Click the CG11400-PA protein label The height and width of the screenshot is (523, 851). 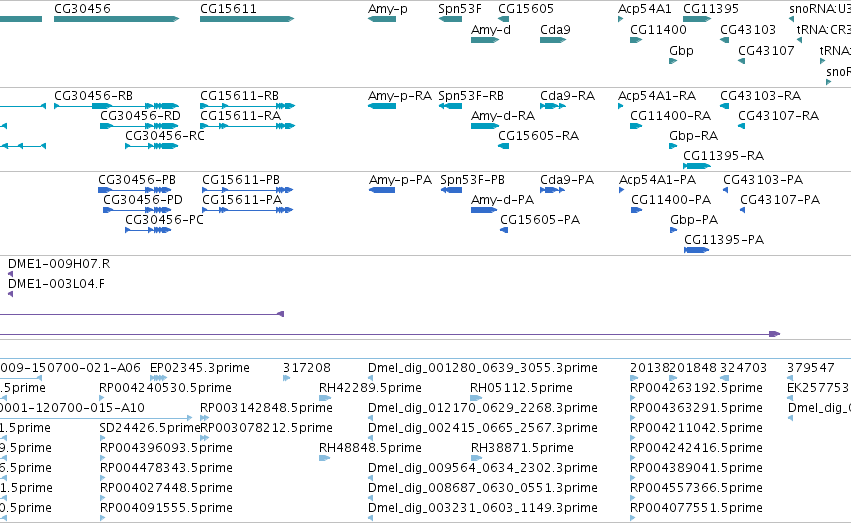tap(671, 200)
